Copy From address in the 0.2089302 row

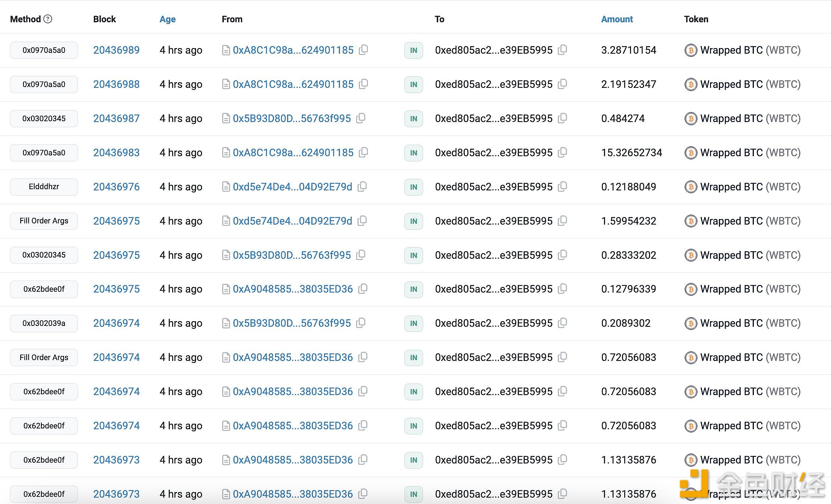[x=361, y=323]
